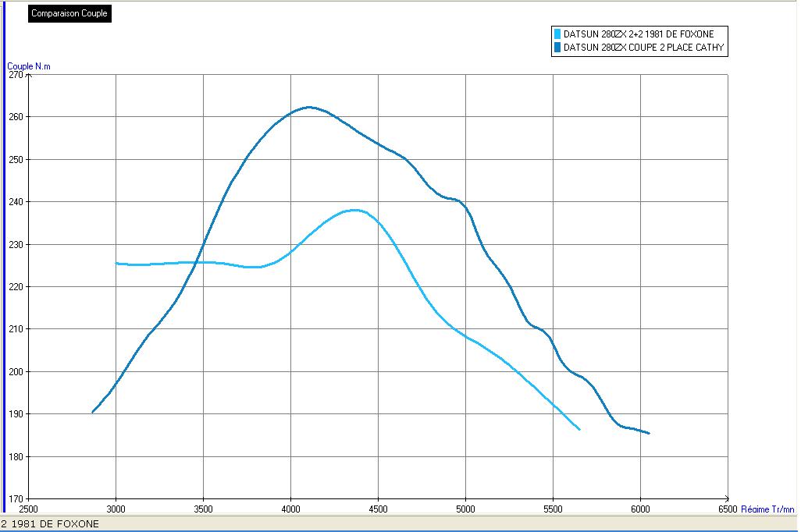Click the 270 tick on the torque axis
This screenshot has height=532, width=801.
[16, 75]
